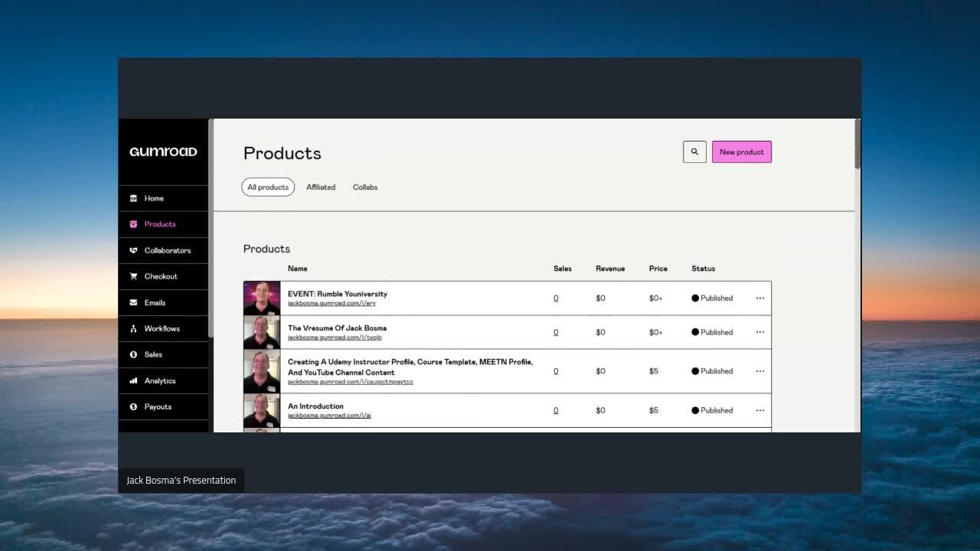The width and height of the screenshot is (980, 551).
Task: Click thumbnail of Udemy Instructor Profile product
Action: [x=262, y=371]
